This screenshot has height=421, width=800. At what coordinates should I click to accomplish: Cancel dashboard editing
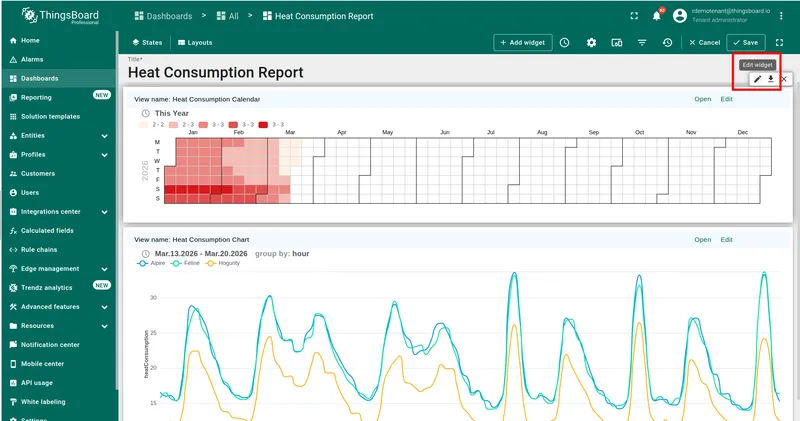coord(704,43)
